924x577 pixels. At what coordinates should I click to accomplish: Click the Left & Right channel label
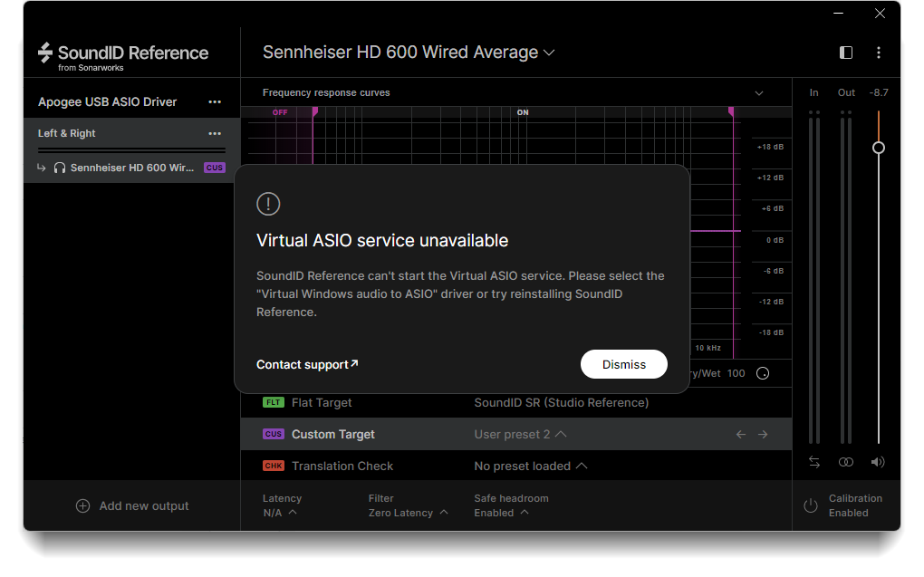[x=67, y=134]
